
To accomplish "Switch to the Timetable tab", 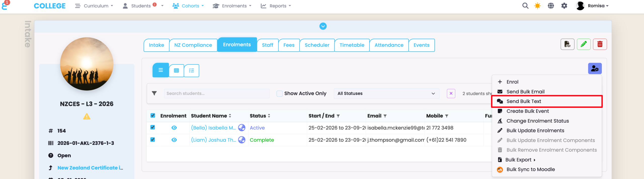I will (x=352, y=45).
